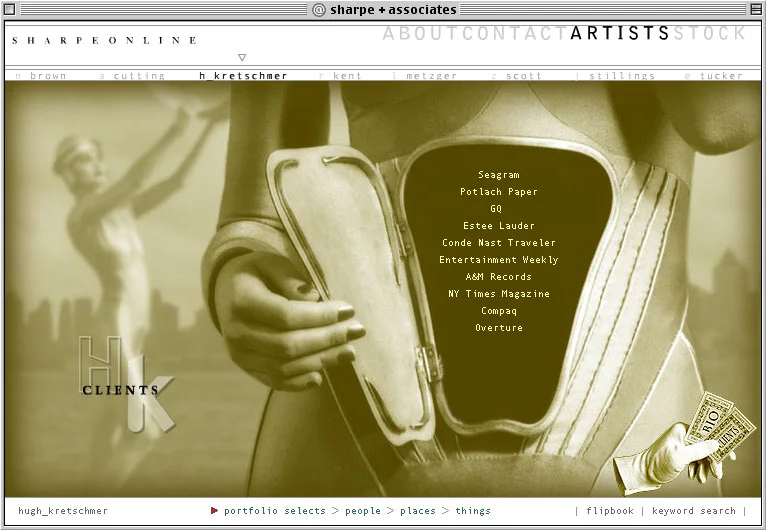Click the SHARPEONLINE logo text

pyautogui.click(x=105, y=41)
